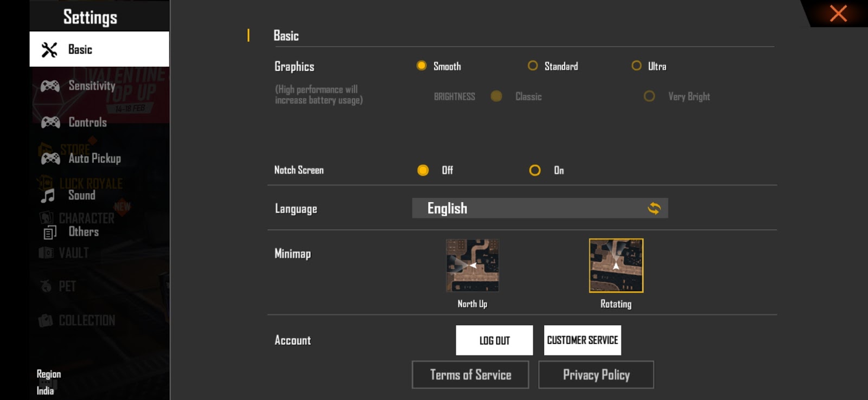
Task: Click the Region India text
Action: point(48,382)
